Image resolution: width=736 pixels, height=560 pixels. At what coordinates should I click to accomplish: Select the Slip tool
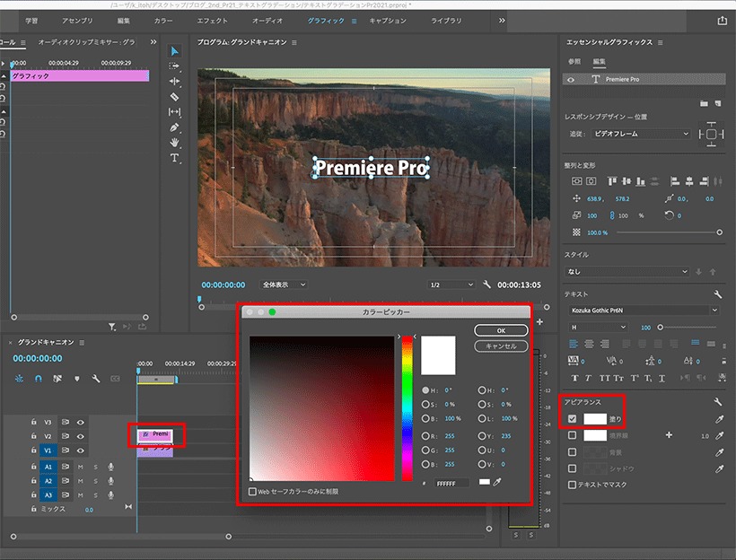click(174, 111)
